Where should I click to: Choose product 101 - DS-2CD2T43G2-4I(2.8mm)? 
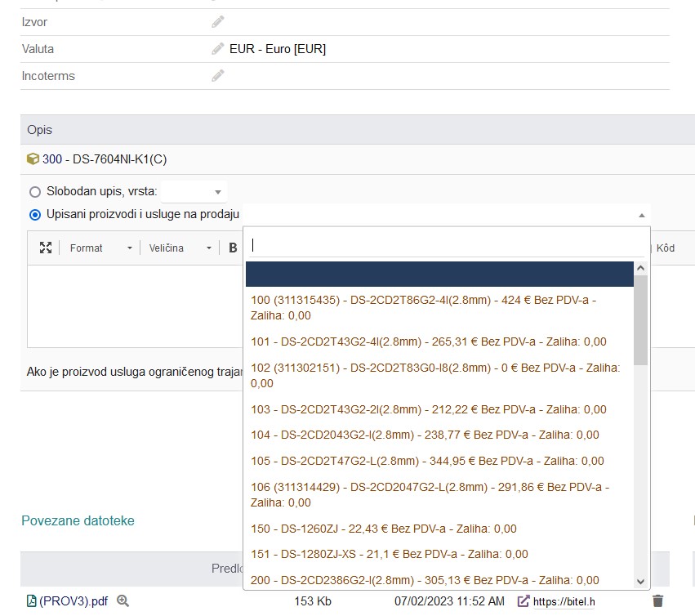pos(439,341)
